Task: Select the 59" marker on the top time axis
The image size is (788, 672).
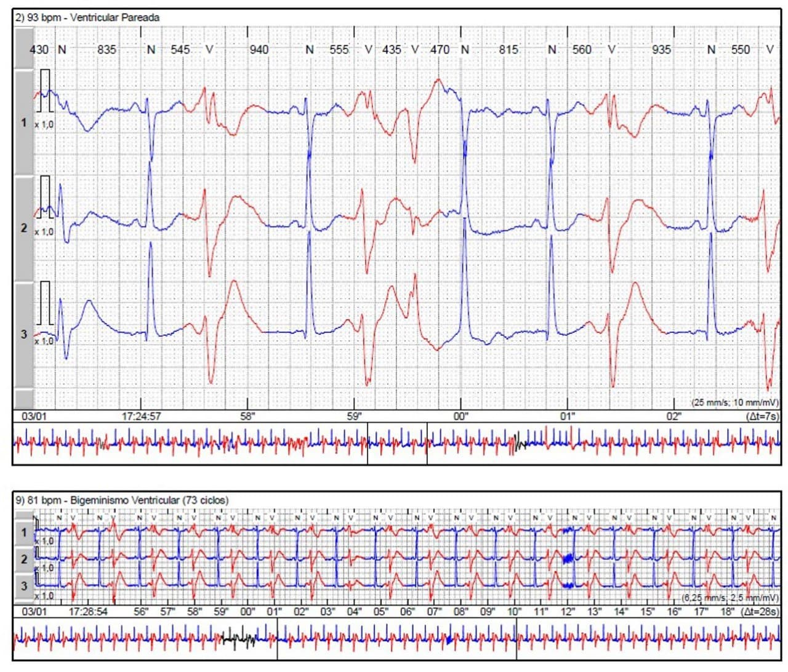Action: pos(355,416)
